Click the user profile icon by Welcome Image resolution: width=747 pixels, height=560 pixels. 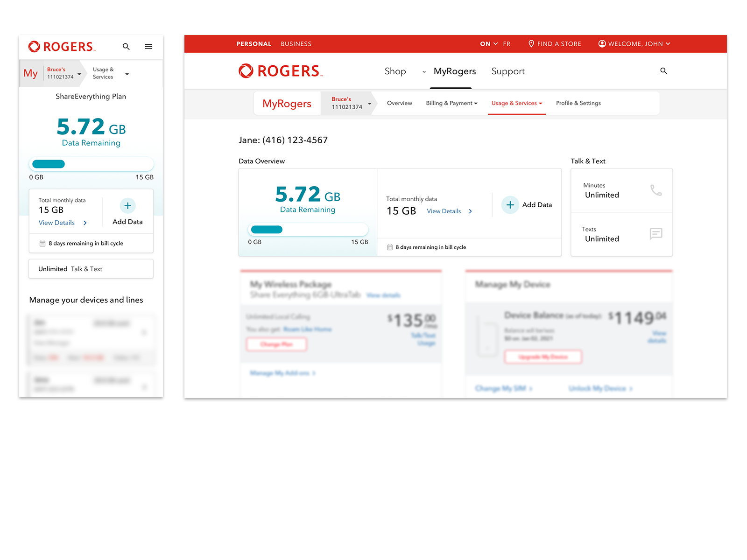click(602, 44)
